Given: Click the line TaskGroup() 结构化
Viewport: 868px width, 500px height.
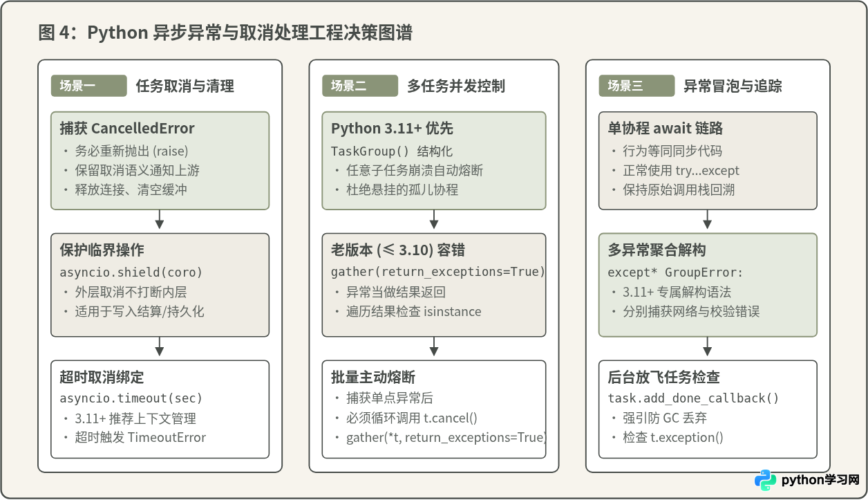Looking at the screenshot, I should click(392, 151).
